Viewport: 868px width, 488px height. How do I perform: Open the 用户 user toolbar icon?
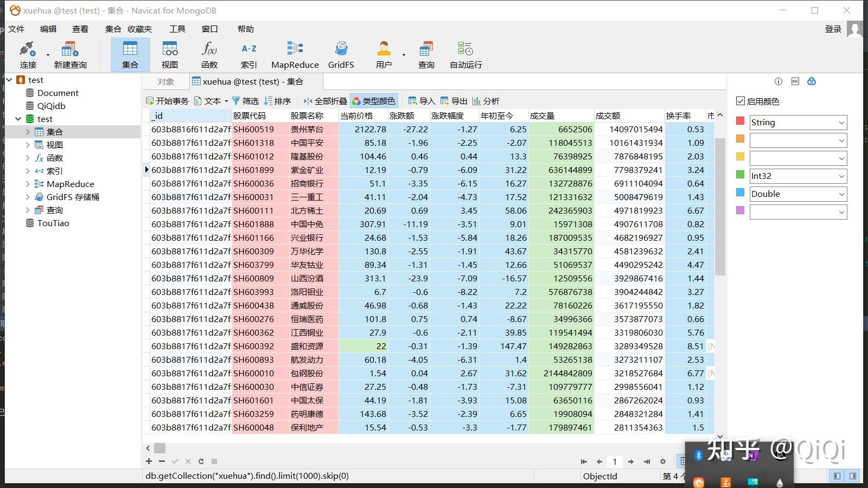(x=384, y=55)
